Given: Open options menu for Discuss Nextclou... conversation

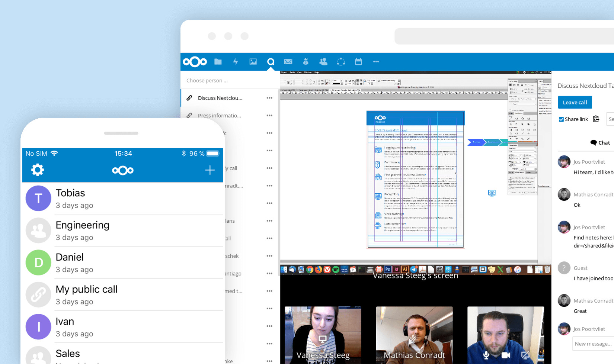Looking at the screenshot, I should coord(269,98).
